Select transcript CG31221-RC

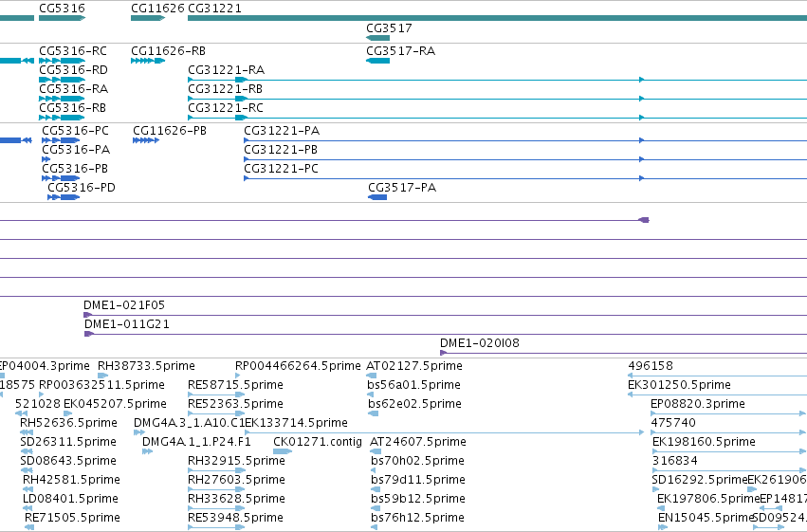click(x=226, y=108)
